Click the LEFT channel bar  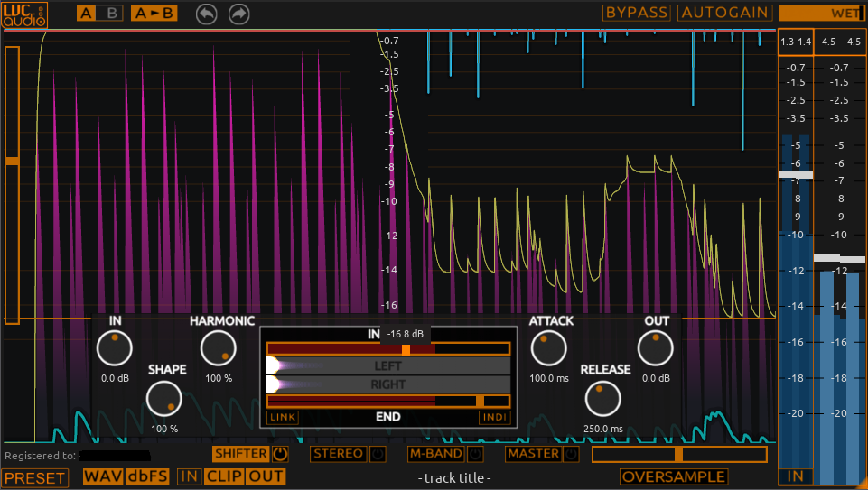(388, 365)
